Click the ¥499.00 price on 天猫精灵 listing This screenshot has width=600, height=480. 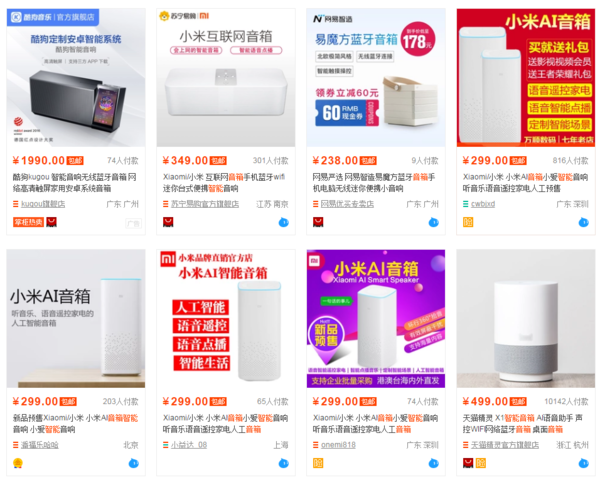coord(485,402)
